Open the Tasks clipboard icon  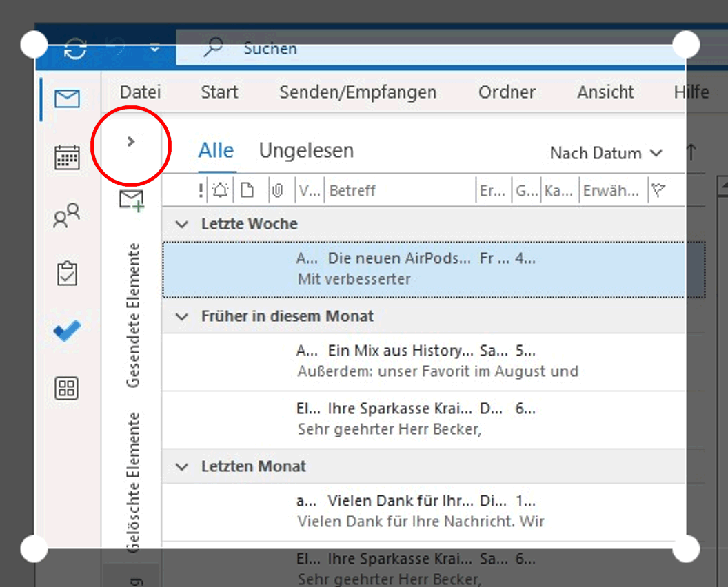click(x=68, y=274)
